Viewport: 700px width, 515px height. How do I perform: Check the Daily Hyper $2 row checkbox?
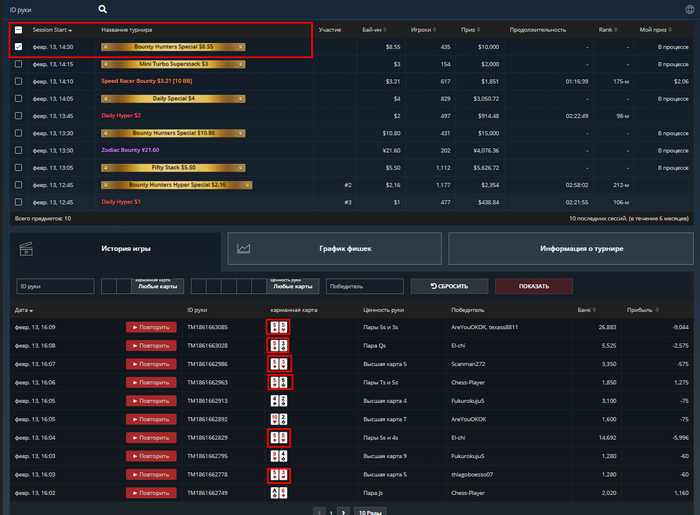[18, 116]
